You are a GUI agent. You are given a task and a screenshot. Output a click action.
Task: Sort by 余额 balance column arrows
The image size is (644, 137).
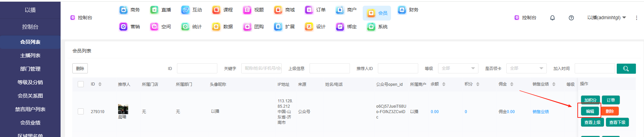444,84
